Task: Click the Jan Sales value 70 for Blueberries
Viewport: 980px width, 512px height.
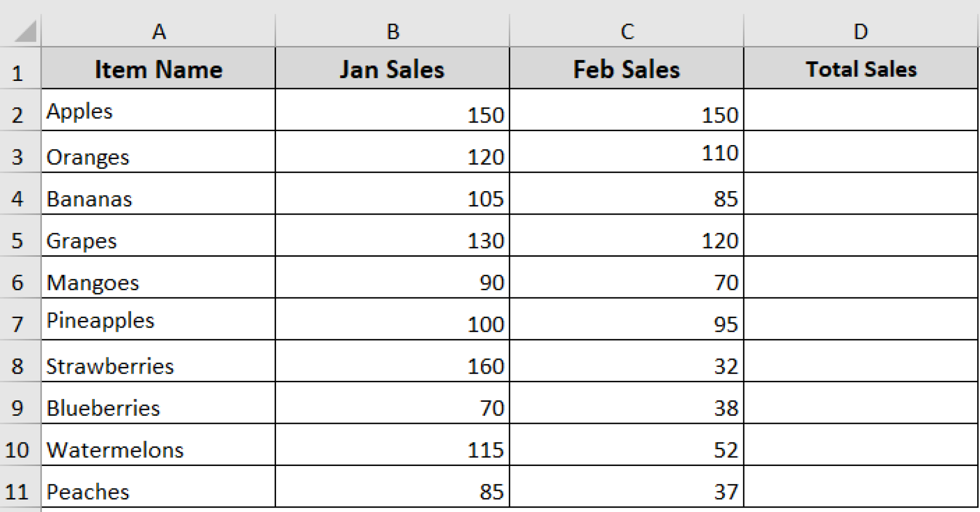Action: 392,407
